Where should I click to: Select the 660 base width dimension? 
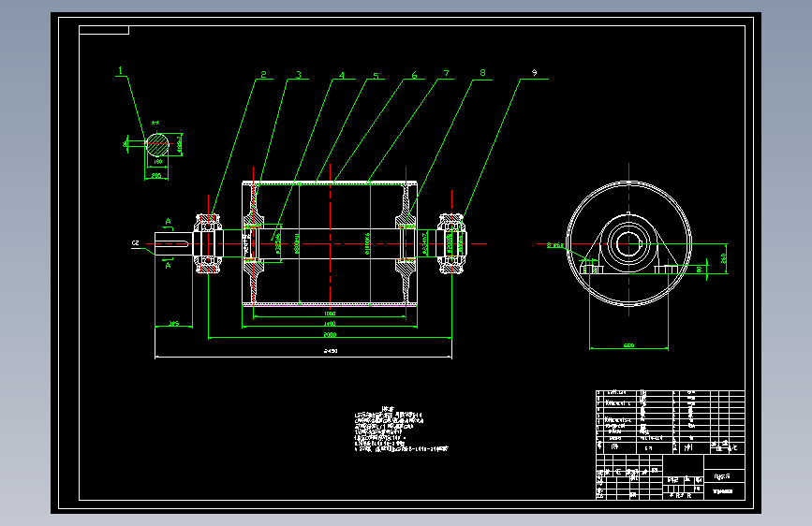tap(628, 345)
